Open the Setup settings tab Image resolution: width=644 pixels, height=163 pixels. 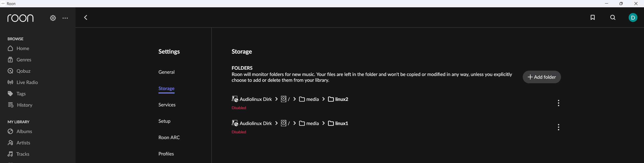pyautogui.click(x=165, y=121)
